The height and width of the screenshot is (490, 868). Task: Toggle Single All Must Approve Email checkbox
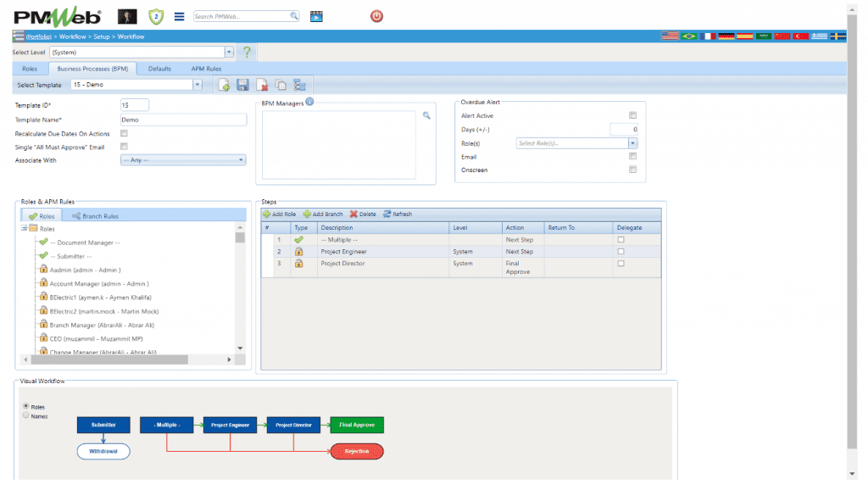tap(124, 147)
